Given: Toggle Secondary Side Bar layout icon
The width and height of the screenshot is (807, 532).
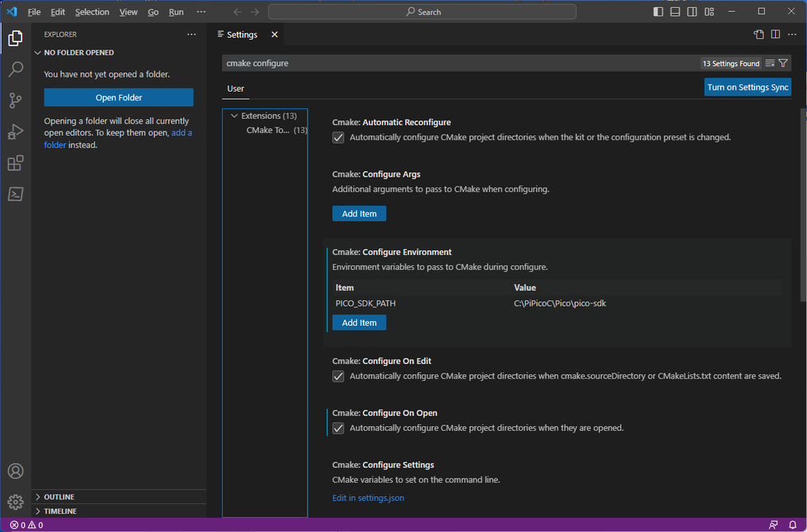Looking at the screenshot, I should 692,11.
